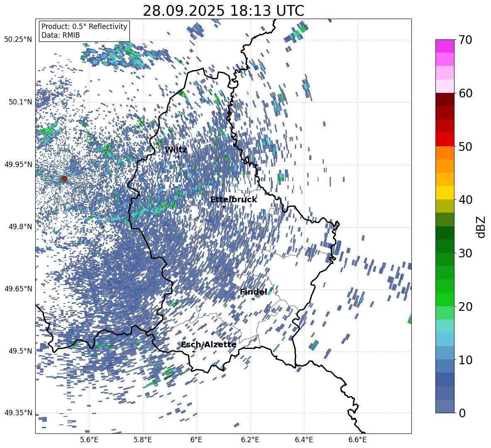491x448 pixels.
Task: Click the Findel station cross marker
Action: pos(253,299)
